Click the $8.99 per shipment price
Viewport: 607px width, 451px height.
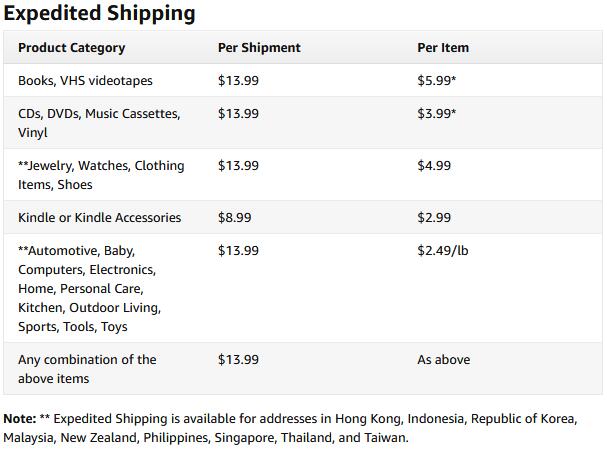[234, 217]
